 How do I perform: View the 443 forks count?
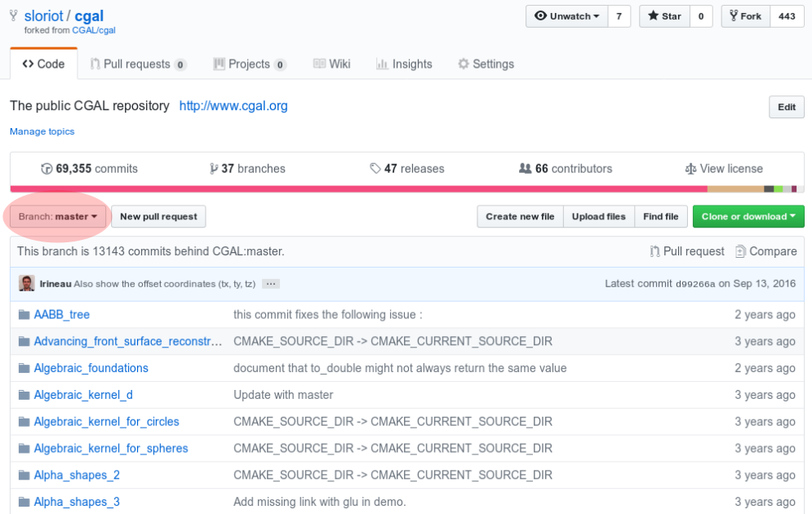click(787, 16)
